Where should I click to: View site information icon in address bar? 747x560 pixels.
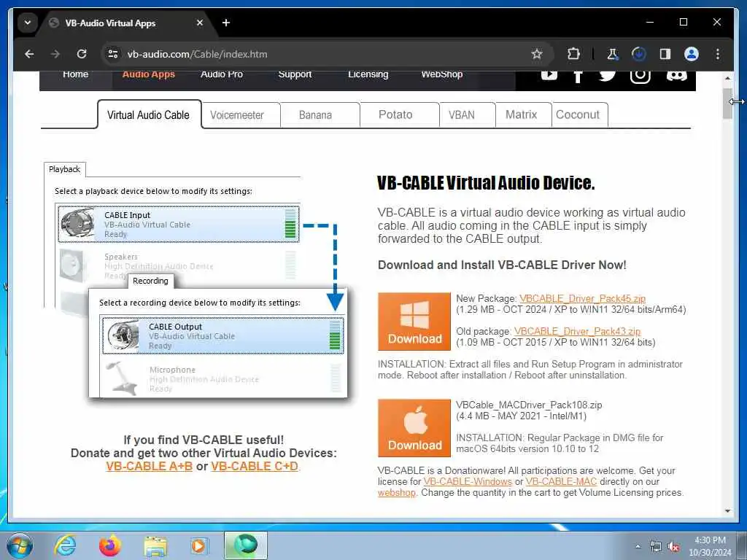[113, 54]
